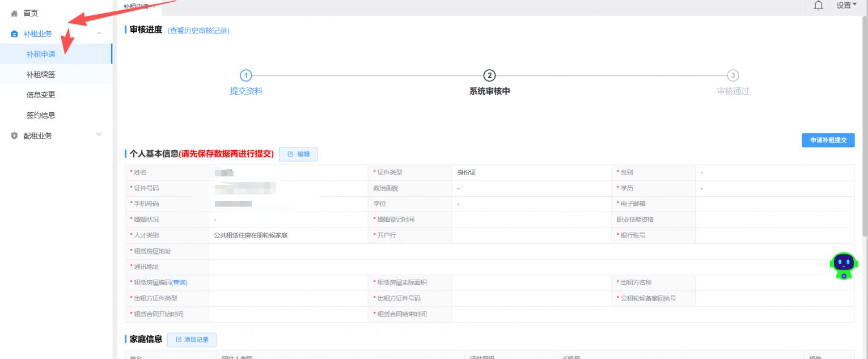Click 添加记录 in 家庭信息 section
868x359 pixels.
[192, 340]
